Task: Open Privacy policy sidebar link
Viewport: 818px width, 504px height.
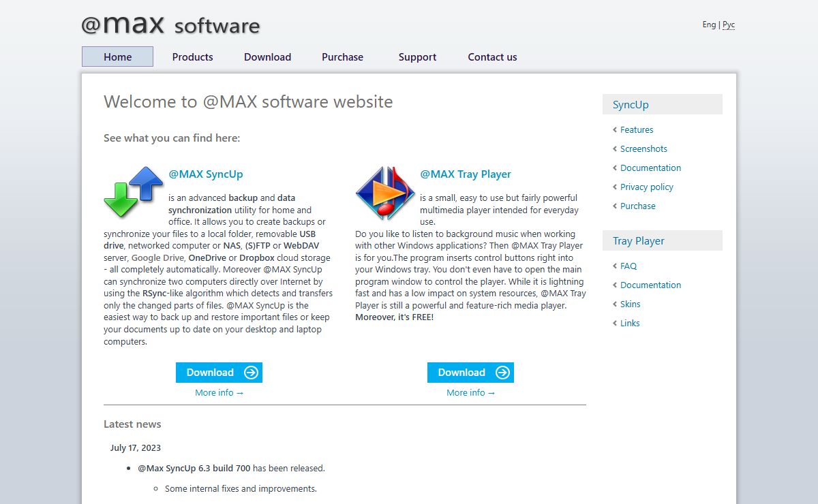Action: tap(646, 187)
